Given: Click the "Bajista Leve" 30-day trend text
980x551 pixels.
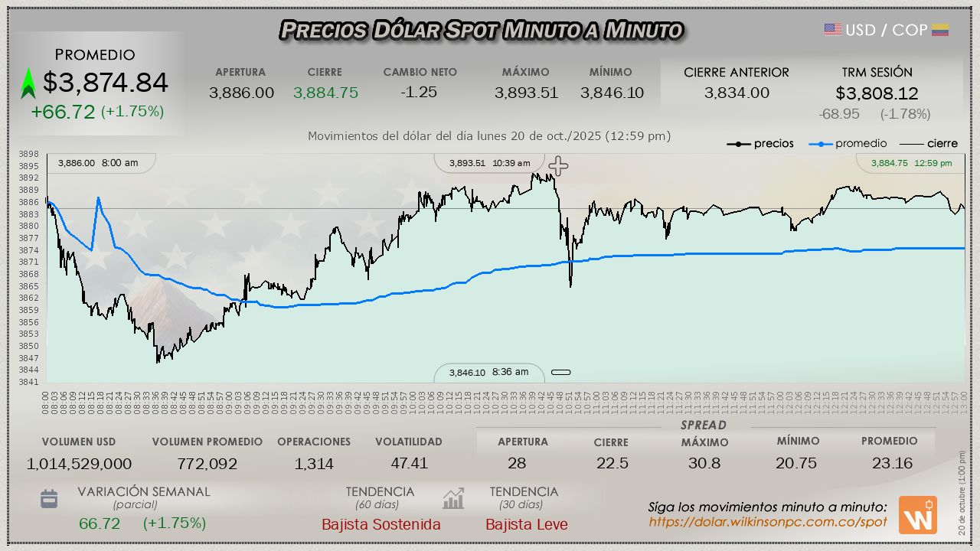Looking at the screenshot, I should point(526,524).
